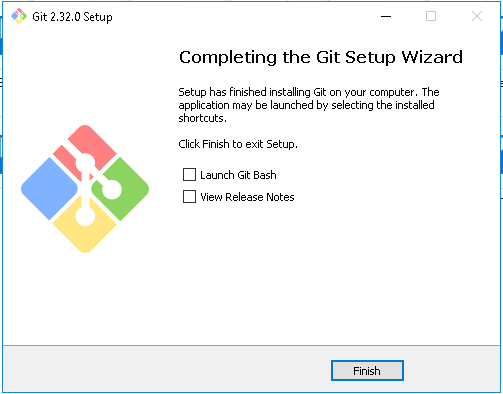Enable the Launch Git Bash checkbox

(x=189, y=175)
